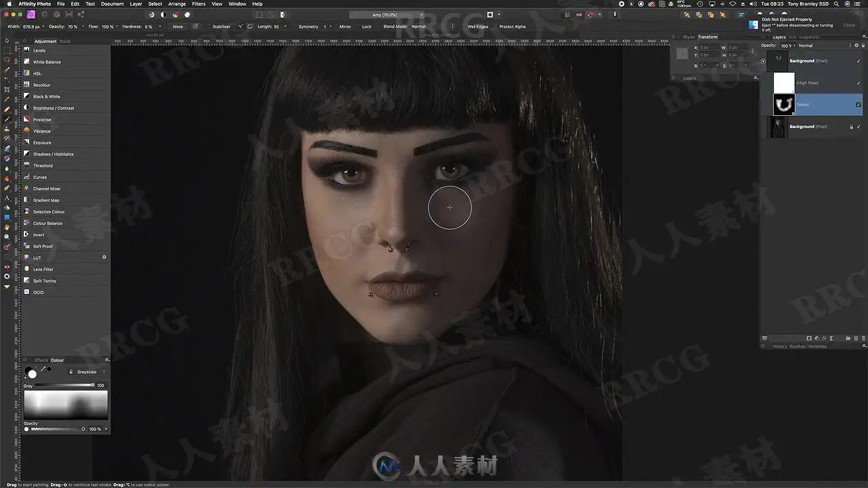Toggle visibility of Mask layer

[859, 104]
